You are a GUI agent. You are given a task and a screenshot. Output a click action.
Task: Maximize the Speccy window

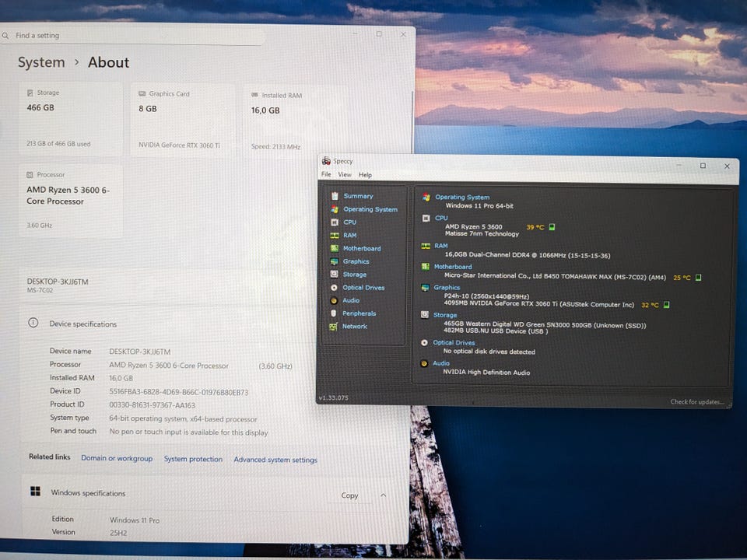[703, 166]
